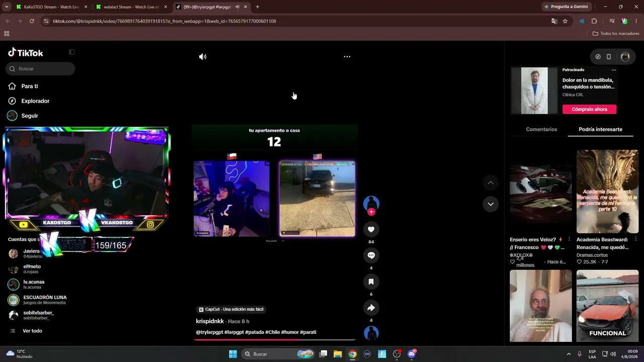This screenshot has width=644, height=362.
Task: Open the browser extensions puzzle icon
Action: (594, 21)
